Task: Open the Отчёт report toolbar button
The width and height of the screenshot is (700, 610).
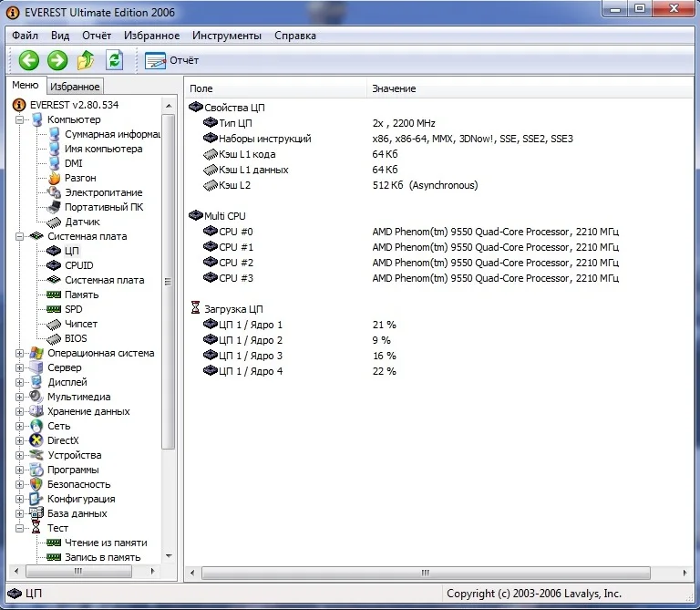Action: click(x=172, y=60)
